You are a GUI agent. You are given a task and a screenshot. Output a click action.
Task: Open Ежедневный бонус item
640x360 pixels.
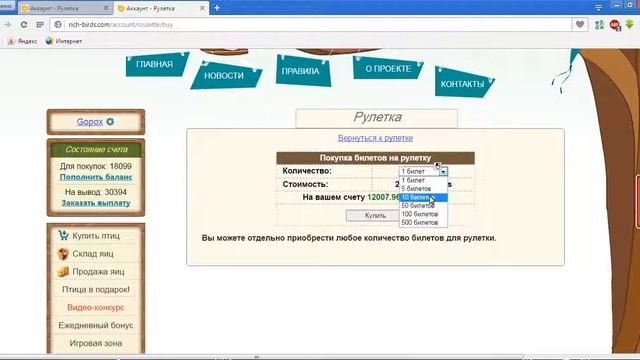[96, 325]
